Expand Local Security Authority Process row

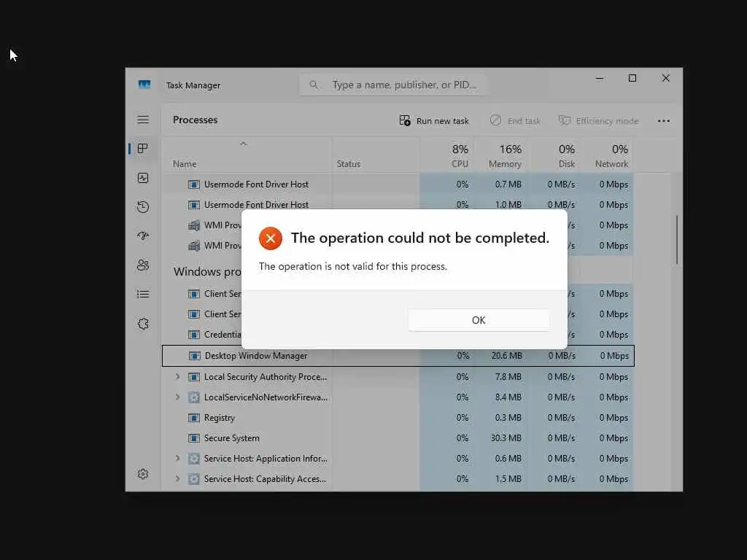[178, 377]
